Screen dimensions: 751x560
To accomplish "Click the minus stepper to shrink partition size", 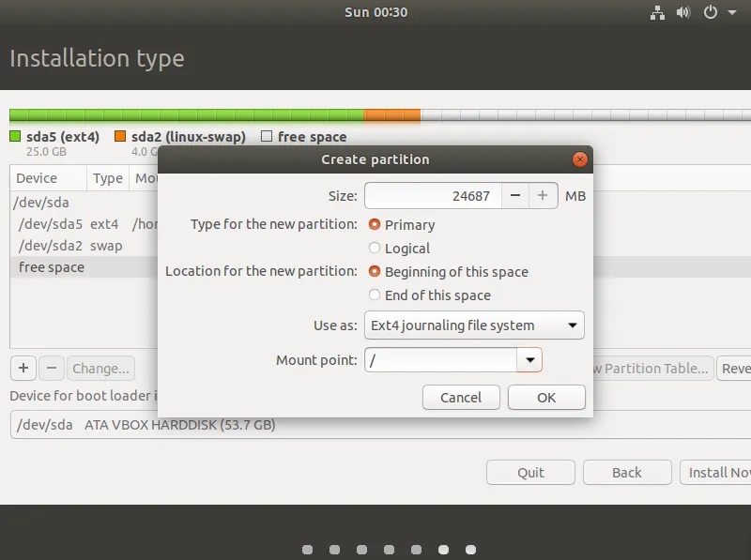I will 516,195.
